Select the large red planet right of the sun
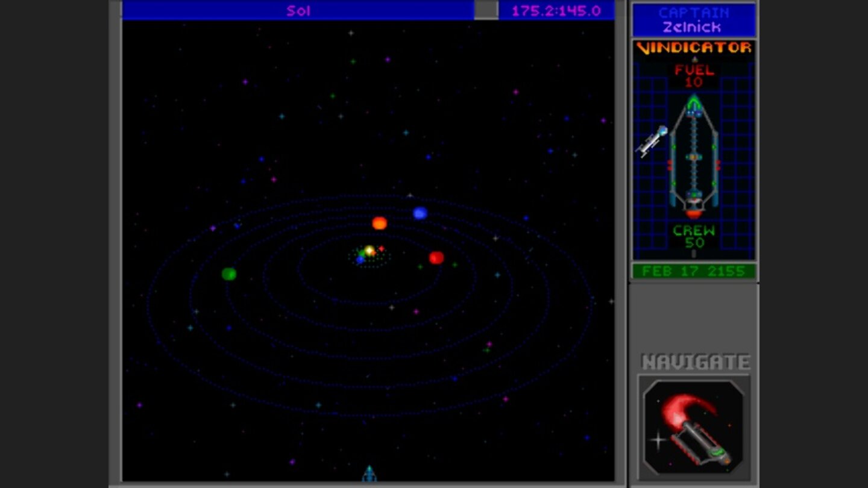The width and height of the screenshot is (868, 488). point(436,258)
